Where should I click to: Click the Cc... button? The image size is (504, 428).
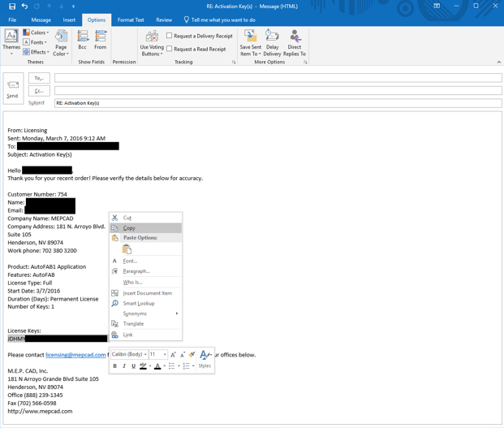[x=39, y=91]
